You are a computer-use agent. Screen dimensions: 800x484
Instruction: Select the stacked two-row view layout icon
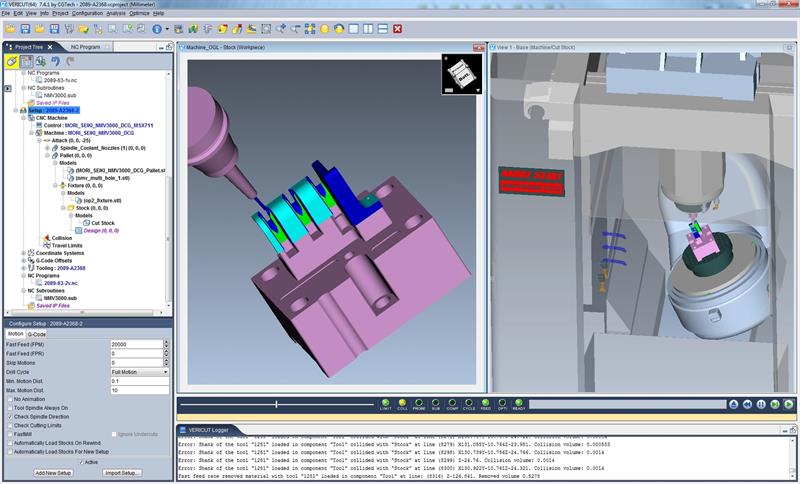click(383, 29)
